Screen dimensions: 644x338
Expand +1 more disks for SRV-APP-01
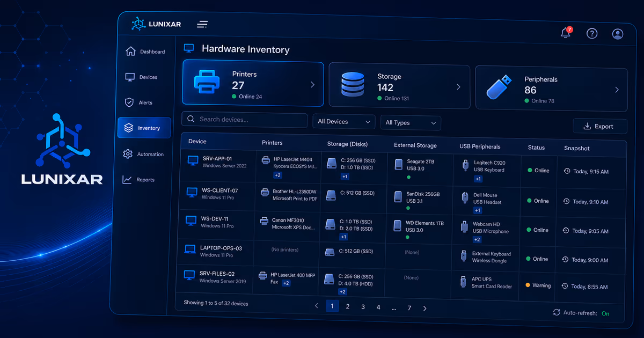point(345,177)
